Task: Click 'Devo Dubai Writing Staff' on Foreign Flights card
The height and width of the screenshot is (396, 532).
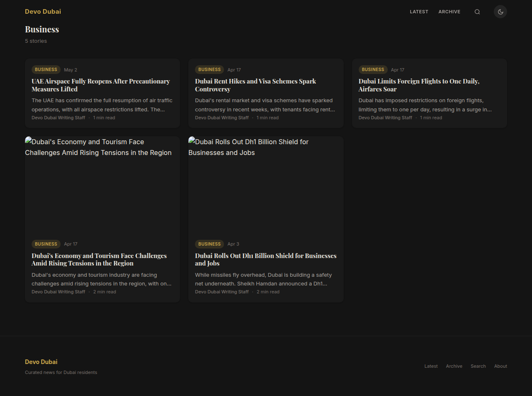Action: (385, 118)
